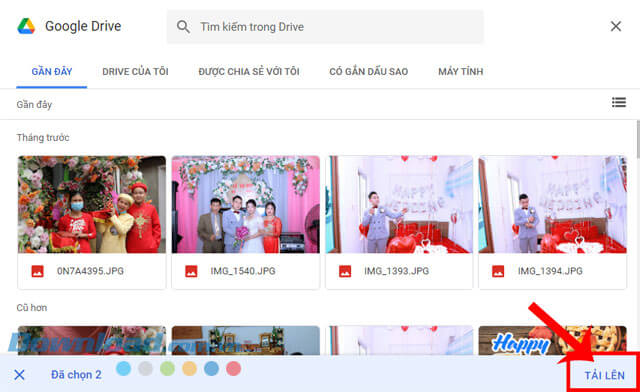The height and width of the screenshot is (392, 640).
Task: Click file name 0N7A4395.JPG
Action: 90,271
